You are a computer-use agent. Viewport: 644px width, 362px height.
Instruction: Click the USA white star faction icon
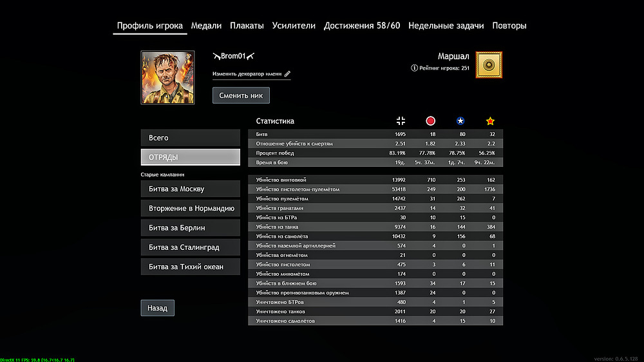pos(460,121)
